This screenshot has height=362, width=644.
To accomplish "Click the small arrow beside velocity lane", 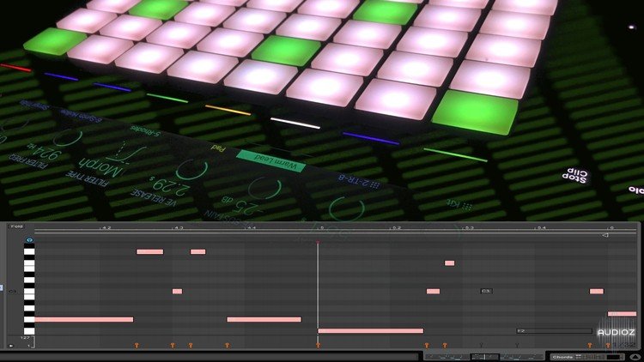I will [x=11, y=346].
